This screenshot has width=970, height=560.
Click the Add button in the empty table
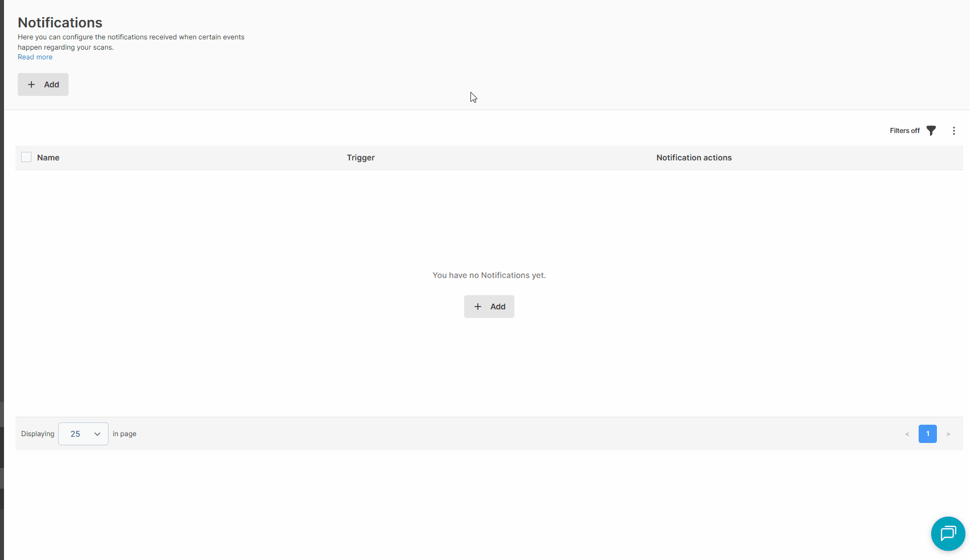pyautogui.click(x=489, y=307)
